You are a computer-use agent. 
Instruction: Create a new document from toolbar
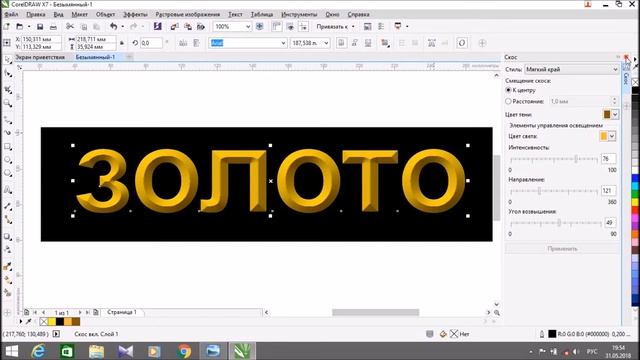pos(7,27)
